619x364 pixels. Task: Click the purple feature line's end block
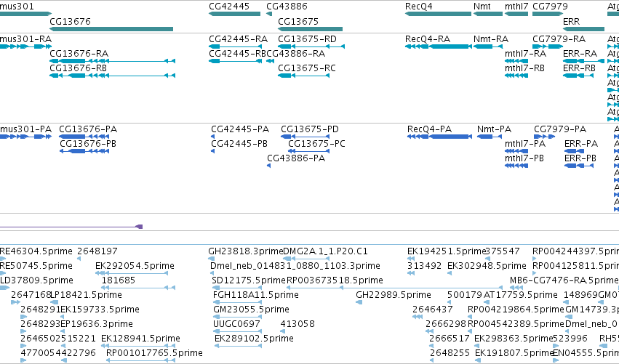(139, 227)
